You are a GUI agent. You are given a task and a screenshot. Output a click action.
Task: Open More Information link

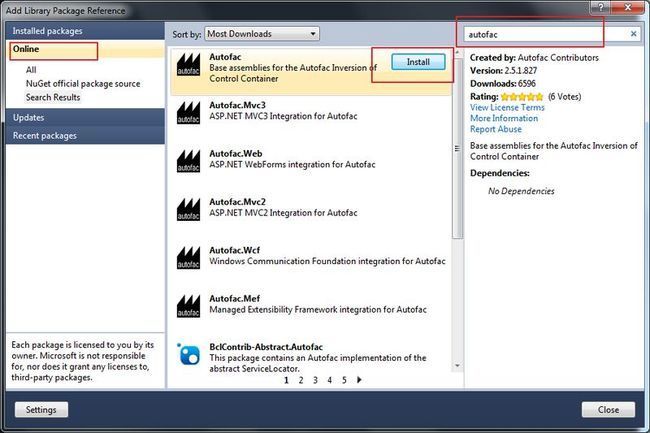(x=504, y=118)
